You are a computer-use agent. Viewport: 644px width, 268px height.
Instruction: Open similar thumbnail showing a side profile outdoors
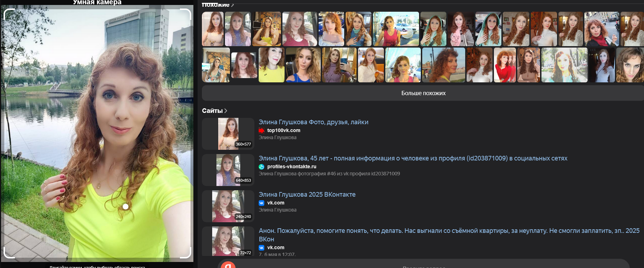(444, 65)
